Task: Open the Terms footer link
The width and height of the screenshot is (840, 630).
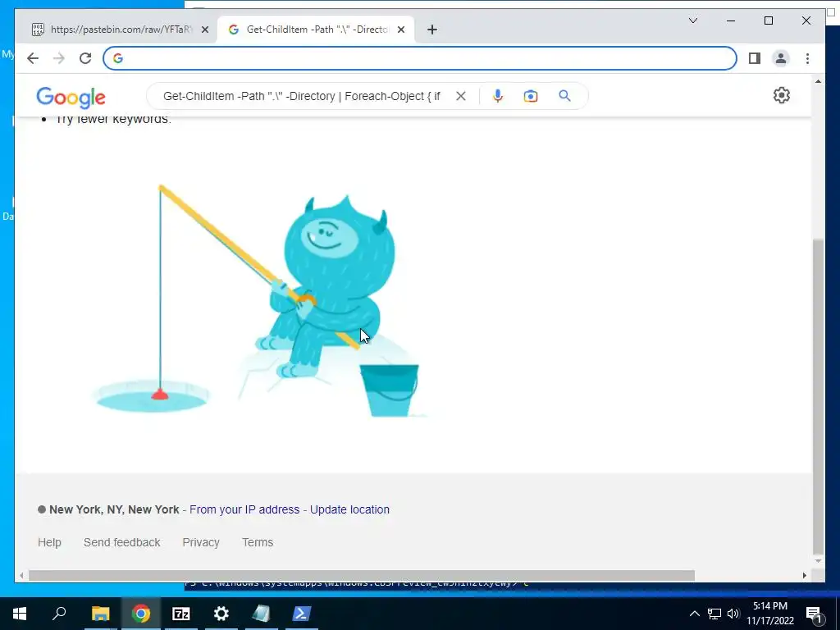Action: point(257,542)
